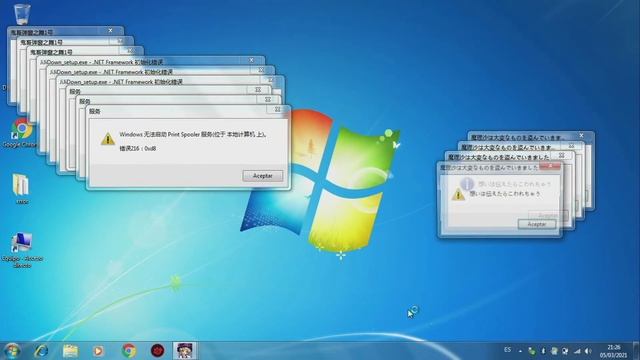
Task: Click Aceptar in the 服务 Print Spooler dialog
Action: point(262,176)
